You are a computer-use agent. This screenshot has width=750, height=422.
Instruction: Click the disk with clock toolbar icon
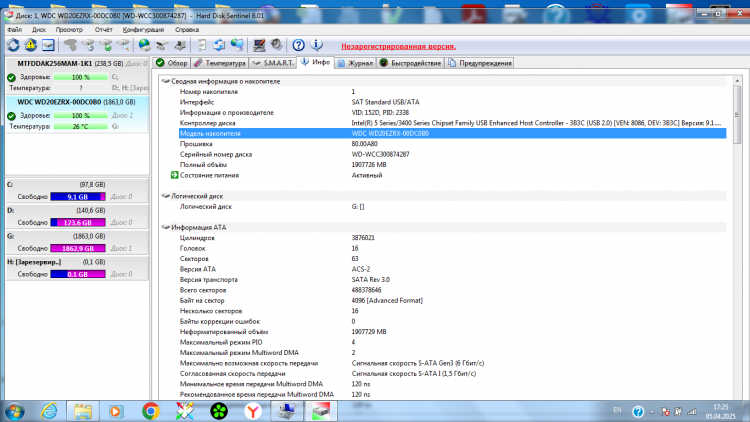88,45
